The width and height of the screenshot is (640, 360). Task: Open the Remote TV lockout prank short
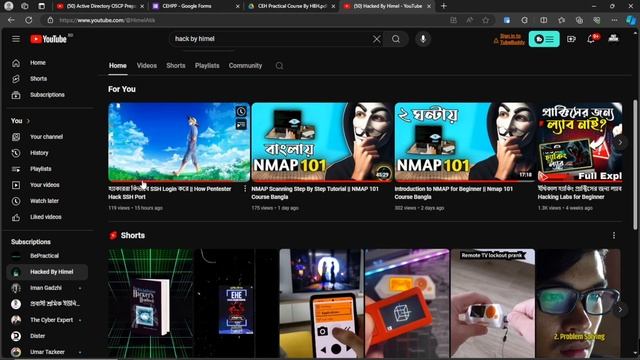[493, 304]
